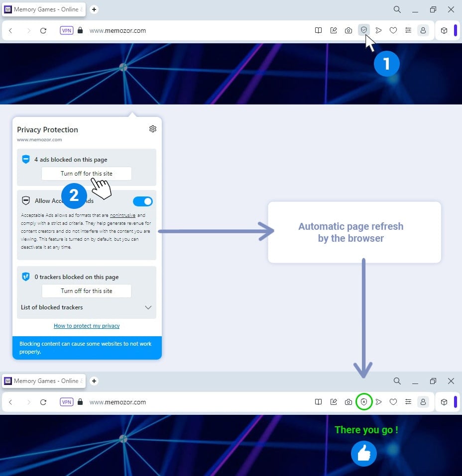Turn off tracker blocking for this site
The image size is (462, 476).
pyautogui.click(x=87, y=291)
